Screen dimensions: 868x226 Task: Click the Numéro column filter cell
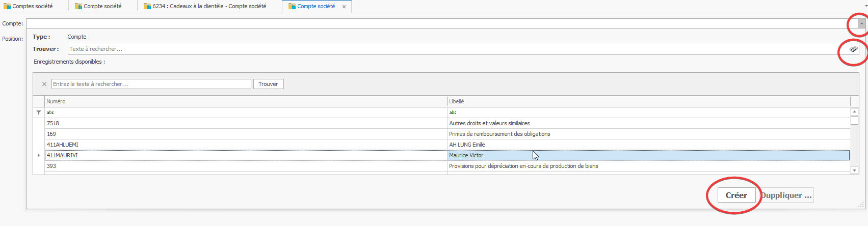pos(245,112)
